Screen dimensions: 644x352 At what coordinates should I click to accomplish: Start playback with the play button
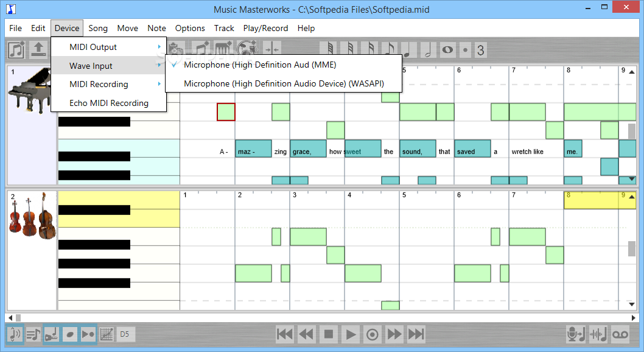pyautogui.click(x=351, y=334)
